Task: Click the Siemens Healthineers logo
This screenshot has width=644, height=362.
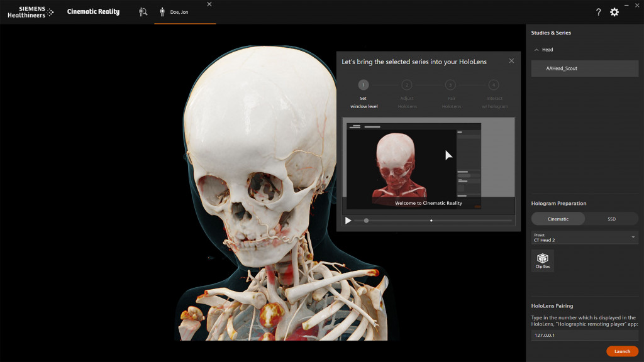Action: [30, 12]
